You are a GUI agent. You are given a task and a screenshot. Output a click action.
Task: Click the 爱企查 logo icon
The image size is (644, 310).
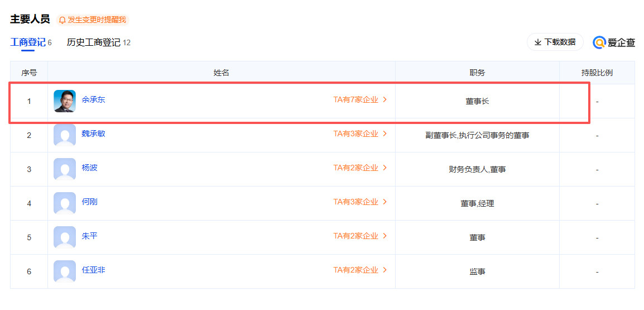click(x=599, y=42)
